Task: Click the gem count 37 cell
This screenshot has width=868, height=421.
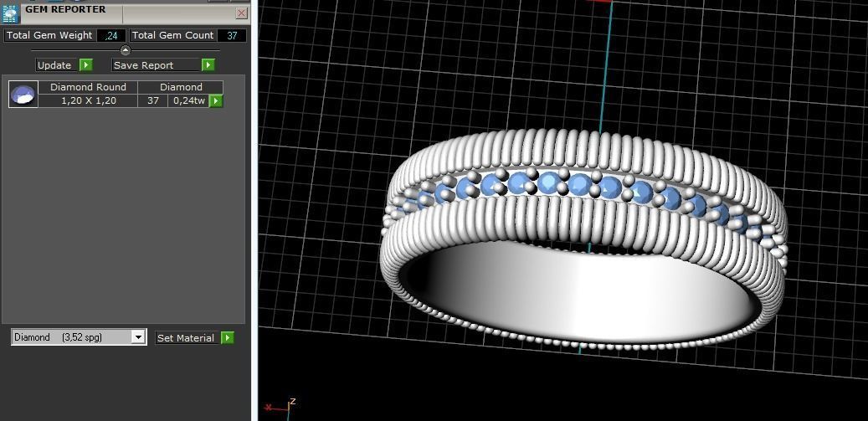Action: coord(153,100)
